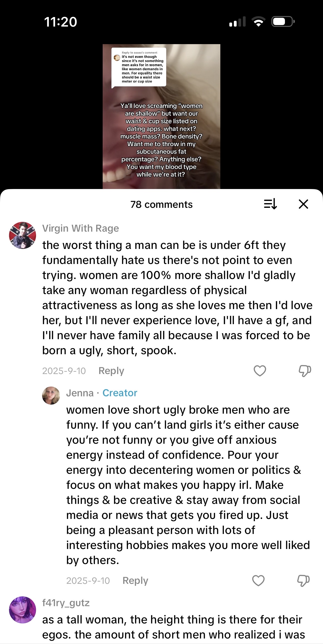The height and width of the screenshot is (644, 323).
Task: Reply to Virgin With Rage's comment
Action: [111, 371]
